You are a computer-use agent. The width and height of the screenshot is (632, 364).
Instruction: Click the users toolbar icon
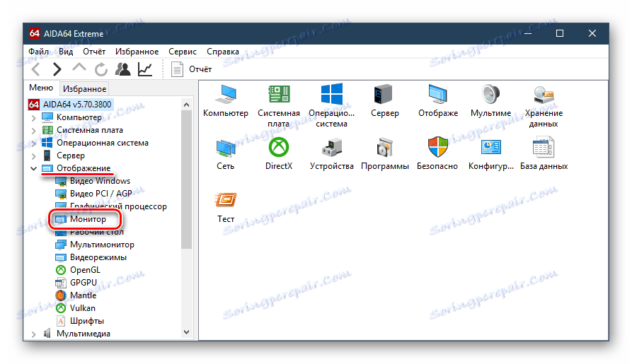click(123, 69)
